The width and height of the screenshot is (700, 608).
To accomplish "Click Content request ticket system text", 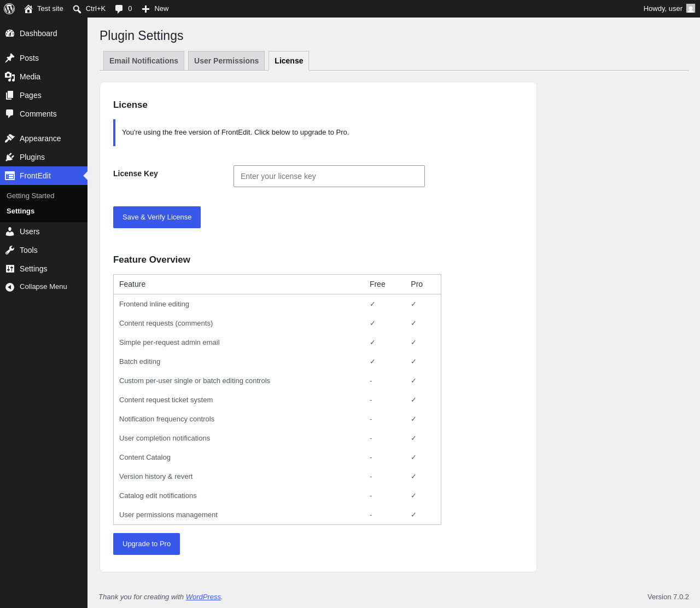I will (166, 400).
